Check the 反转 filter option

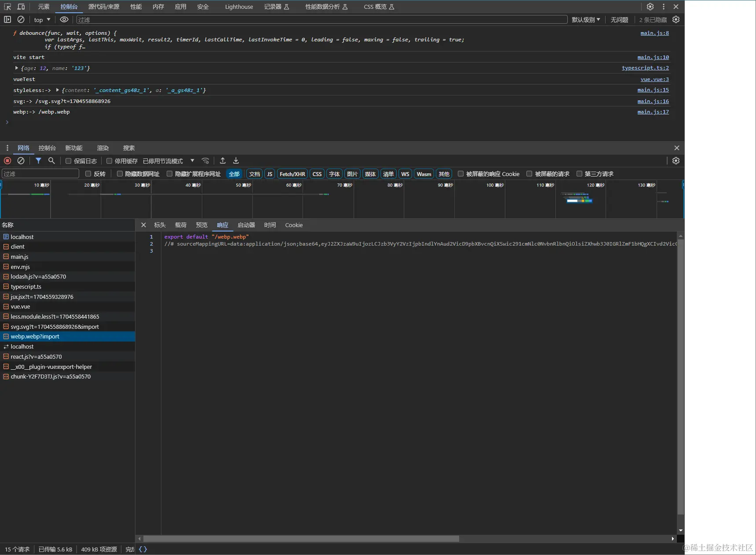pos(88,174)
